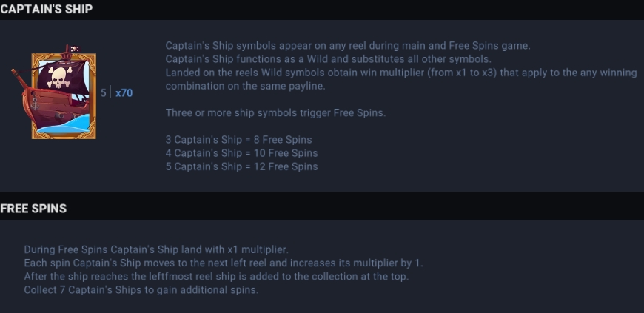
Task: Click the blue waves beneath the ship
Action: (66, 125)
